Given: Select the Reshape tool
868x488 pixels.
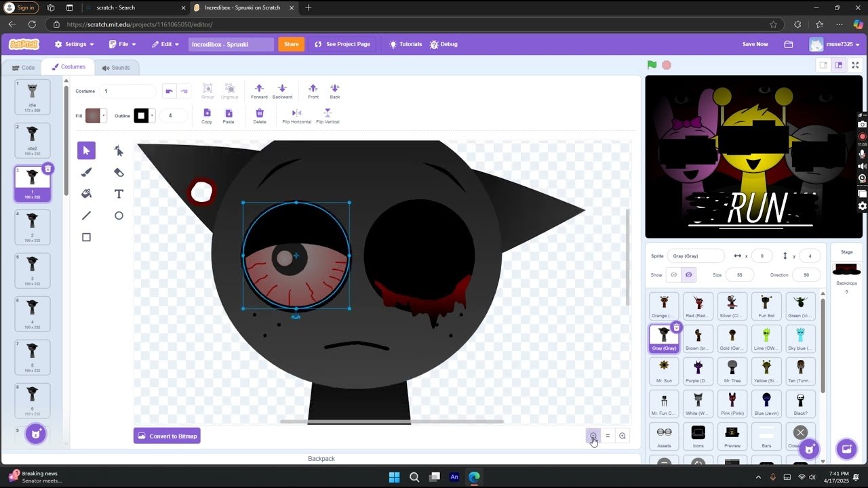Looking at the screenshot, I should coord(119,150).
